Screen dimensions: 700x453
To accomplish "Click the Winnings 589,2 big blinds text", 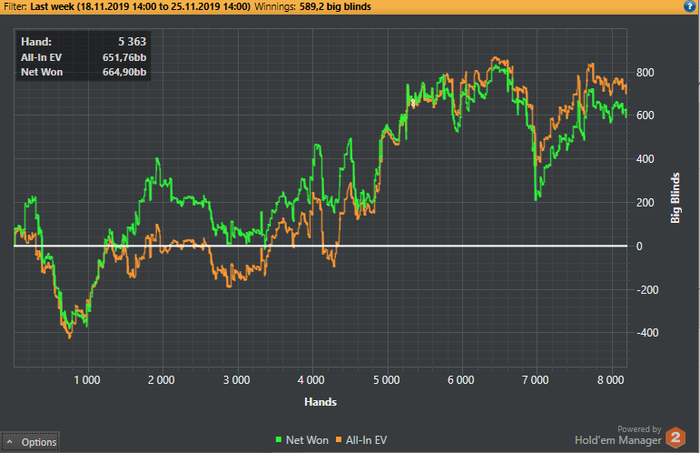I will pos(312,7).
